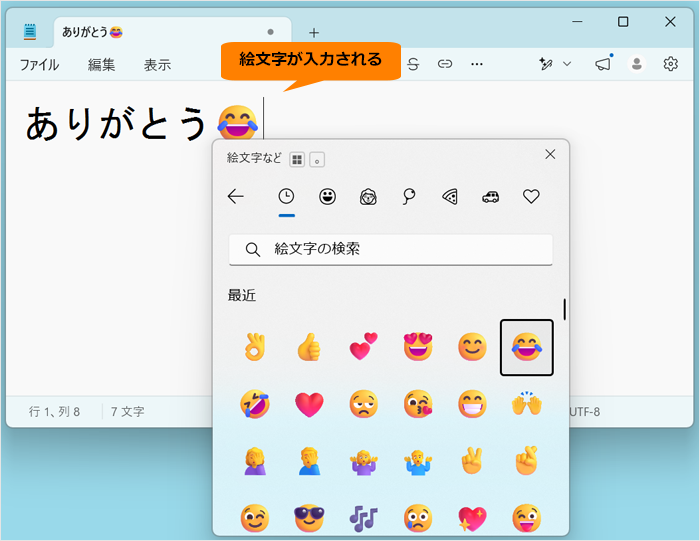This screenshot has height=541, width=700.
Task: Insert the grinning teeth face emoji
Action: click(x=472, y=404)
